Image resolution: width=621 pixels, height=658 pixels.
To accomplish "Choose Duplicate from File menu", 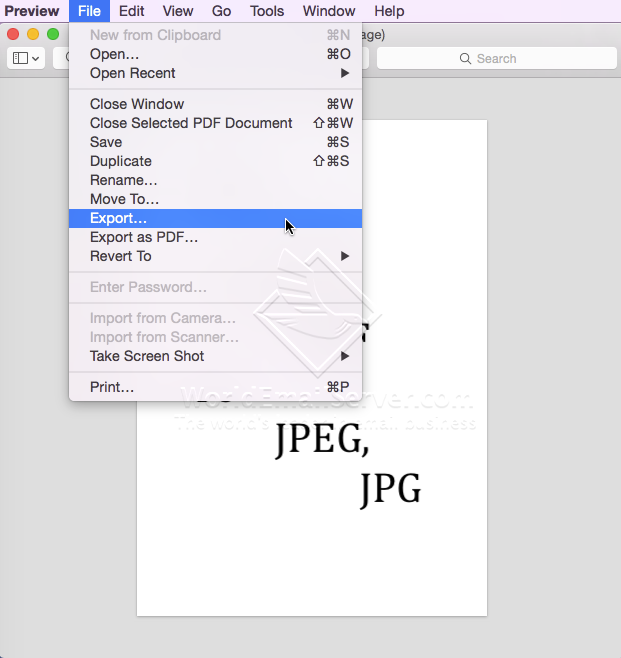I will [215, 161].
